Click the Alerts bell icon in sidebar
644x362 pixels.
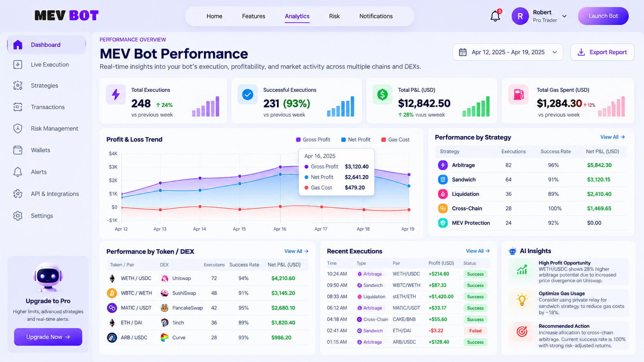click(18, 172)
